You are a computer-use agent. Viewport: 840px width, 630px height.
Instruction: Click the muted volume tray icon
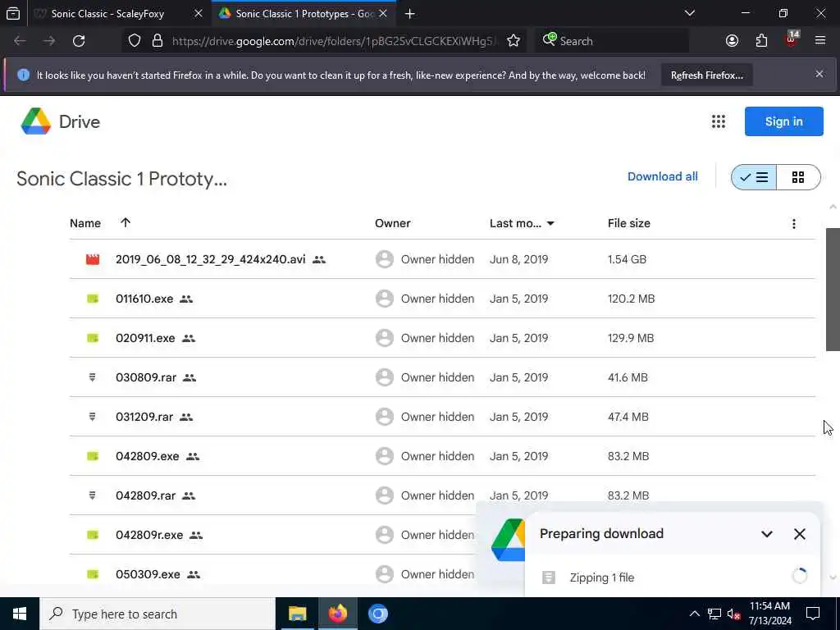click(x=733, y=614)
